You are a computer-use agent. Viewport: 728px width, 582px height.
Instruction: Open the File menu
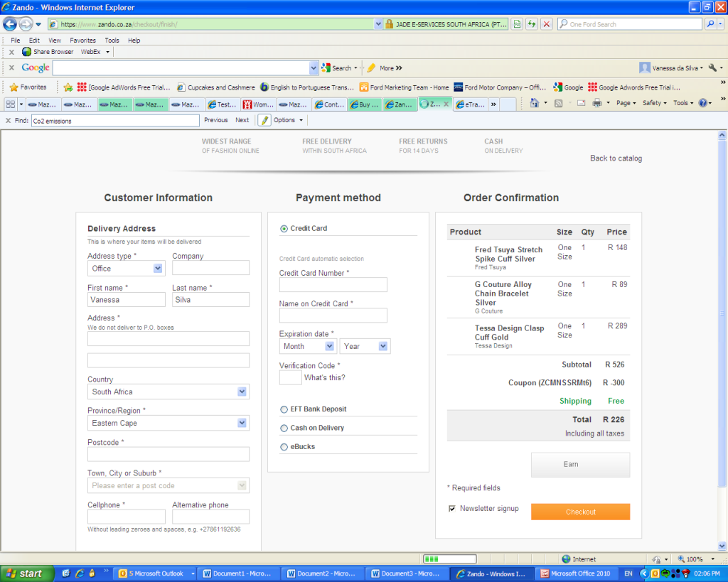point(16,41)
